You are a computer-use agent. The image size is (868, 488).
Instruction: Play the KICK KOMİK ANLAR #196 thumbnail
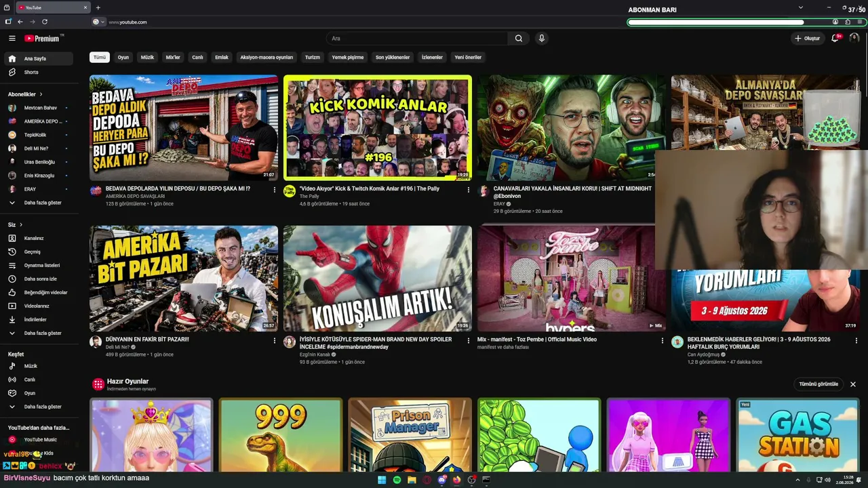(378, 128)
